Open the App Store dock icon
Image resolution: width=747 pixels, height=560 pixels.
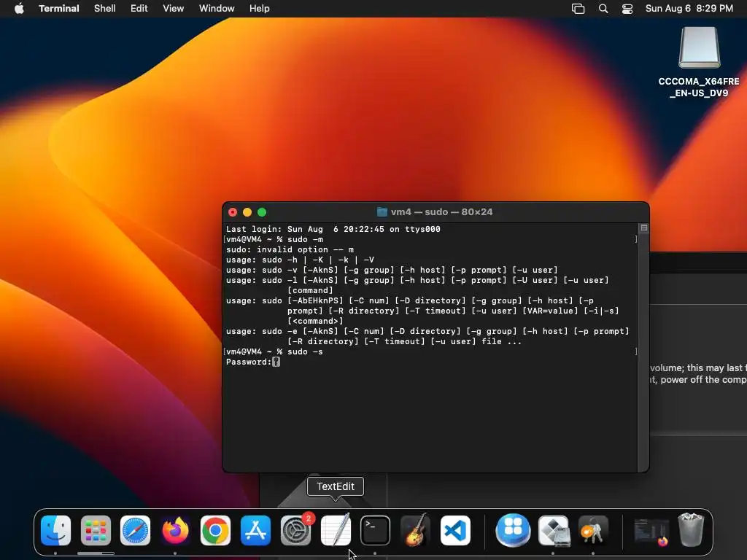[255, 530]
